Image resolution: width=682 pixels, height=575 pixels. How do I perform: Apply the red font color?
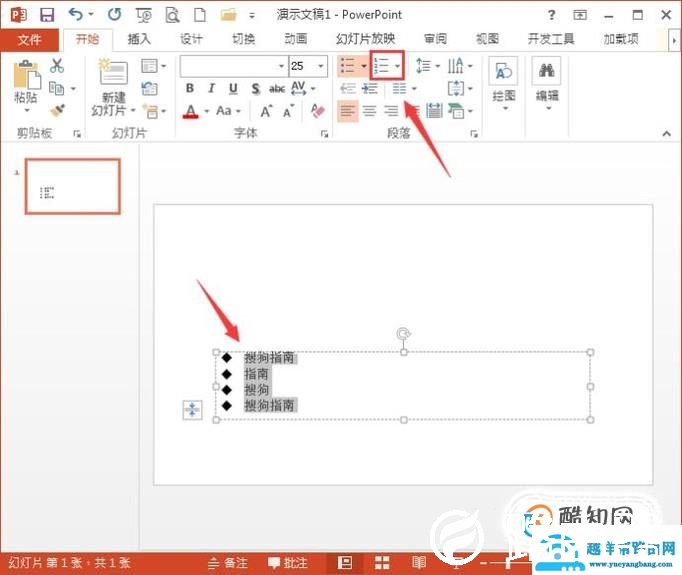click(191, 111)
